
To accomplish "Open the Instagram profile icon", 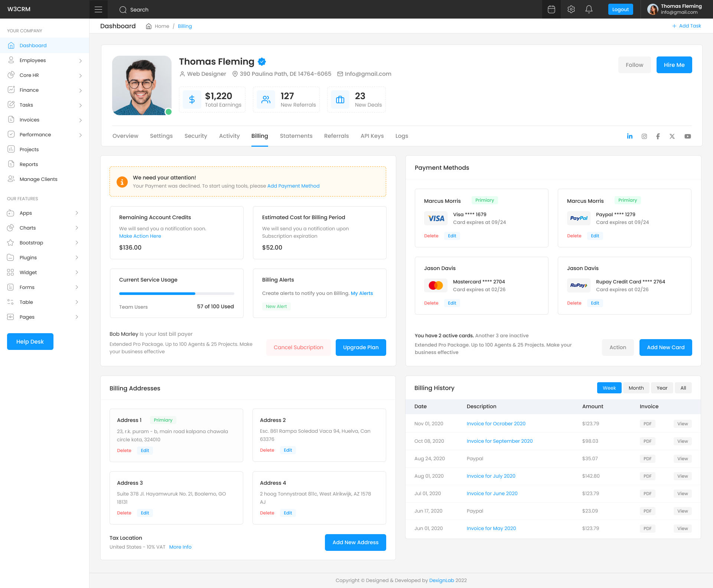I will click(644, 136).
